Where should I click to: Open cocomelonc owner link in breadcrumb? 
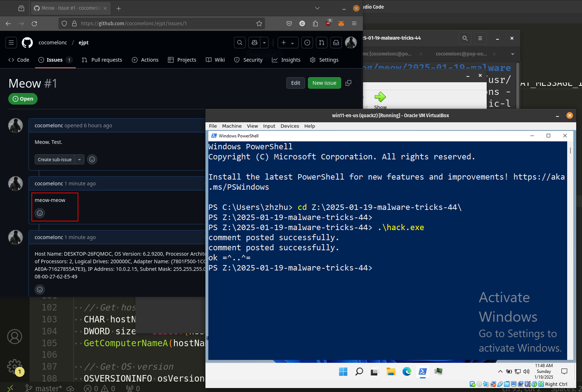coord(53,43)
